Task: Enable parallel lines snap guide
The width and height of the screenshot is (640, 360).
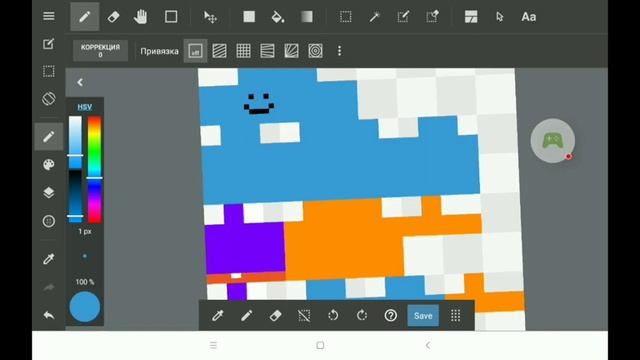Action: [219, 51]
